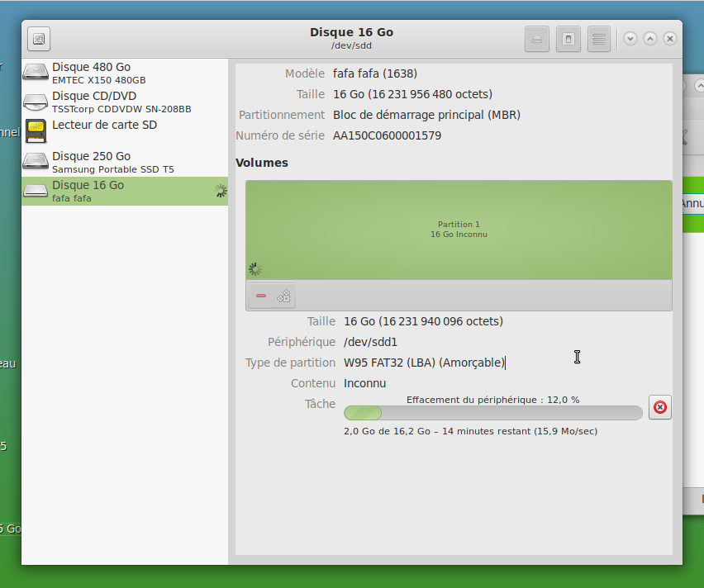Open the drive options hamburger menu
704x588 pixels.
click(x=598, y=39)
